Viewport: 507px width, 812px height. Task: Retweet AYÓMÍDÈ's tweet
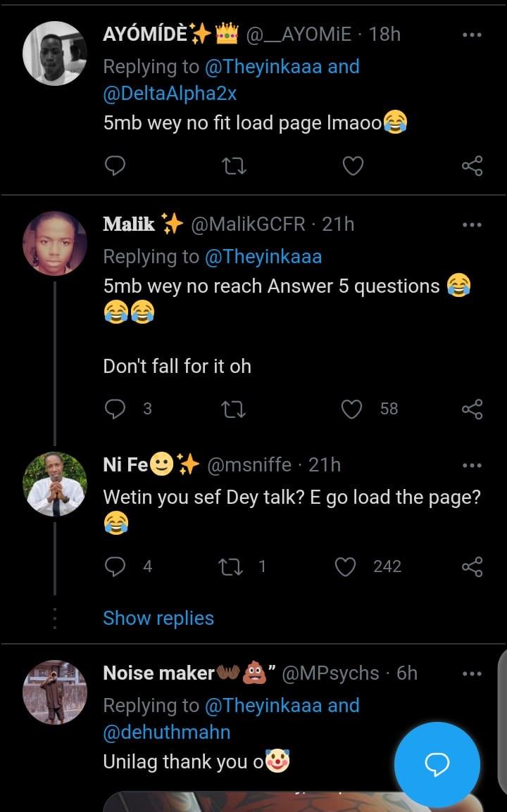pyautogui.click(x=233, y=166)
